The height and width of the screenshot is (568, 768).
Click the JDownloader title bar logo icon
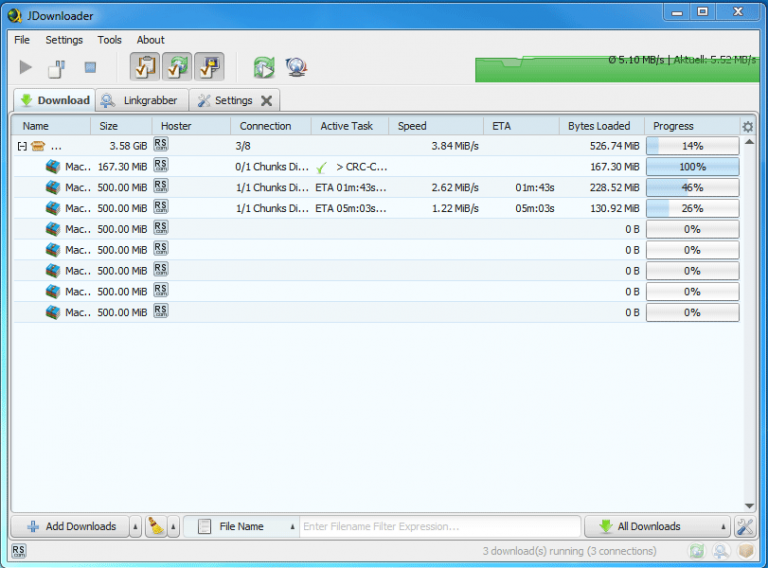[x=15, y=16]
